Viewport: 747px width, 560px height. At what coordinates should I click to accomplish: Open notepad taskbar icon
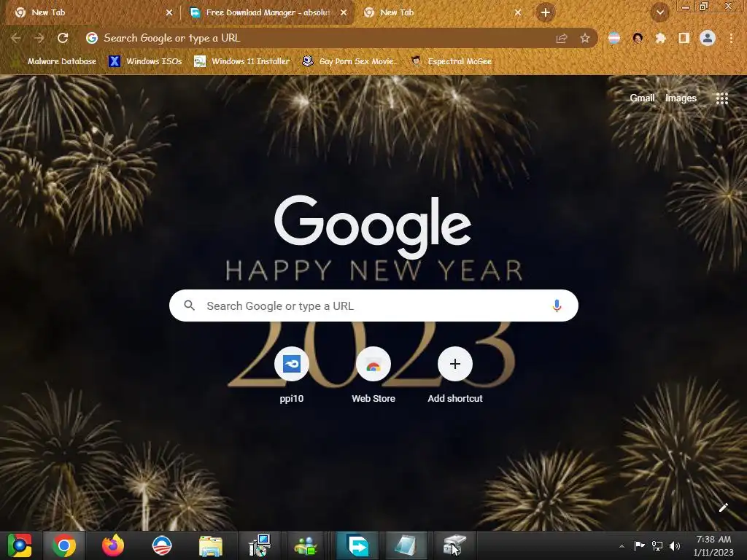coord(406,545)
